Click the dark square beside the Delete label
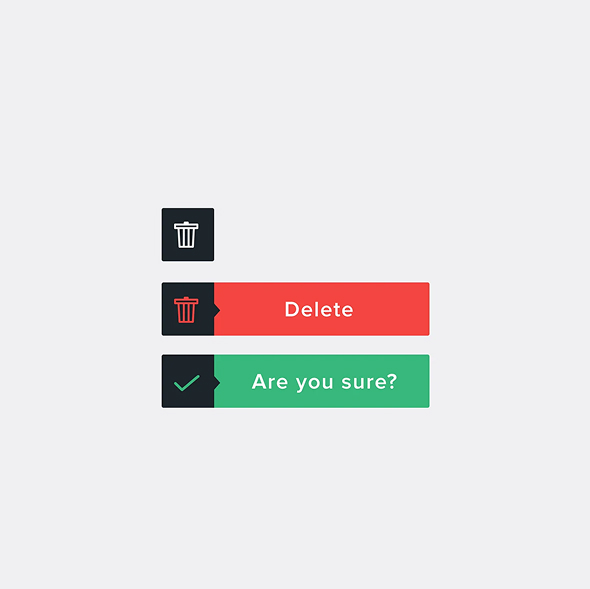The width and height of the screenshot is (590, 589). [x=188, y=309]
